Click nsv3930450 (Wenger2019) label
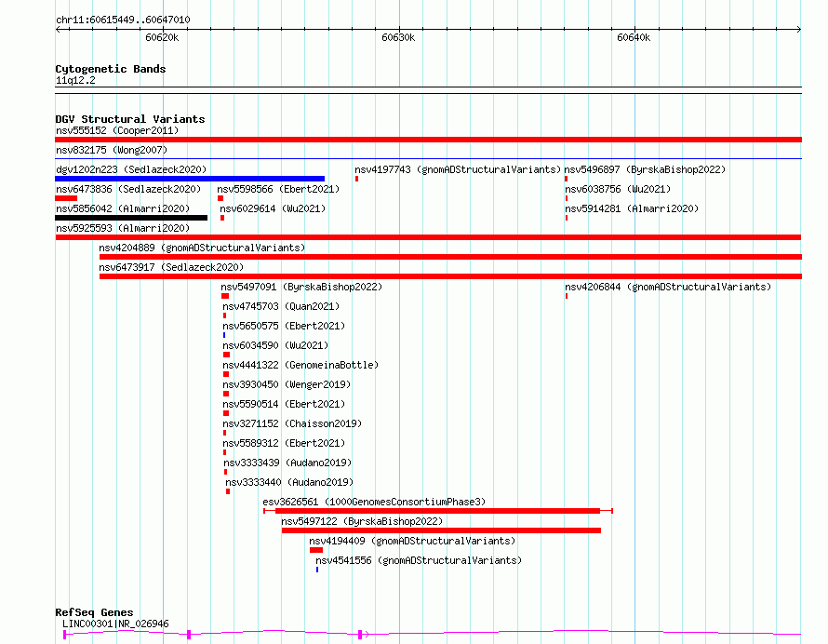 tap(287, 384)
